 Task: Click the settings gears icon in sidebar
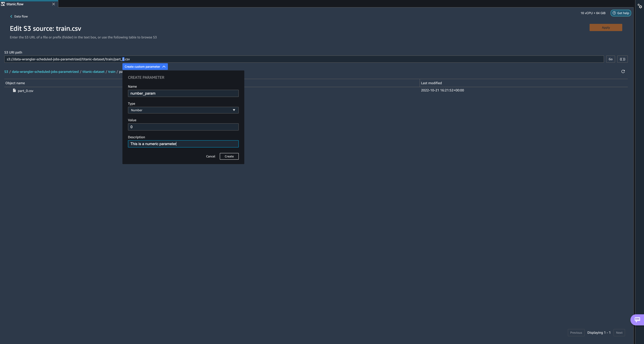(640, 6)
